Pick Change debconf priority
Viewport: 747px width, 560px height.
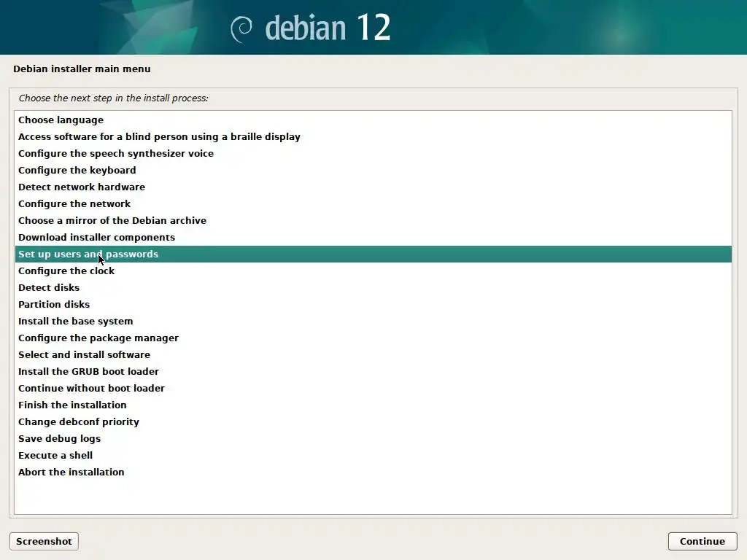point(373,422)
